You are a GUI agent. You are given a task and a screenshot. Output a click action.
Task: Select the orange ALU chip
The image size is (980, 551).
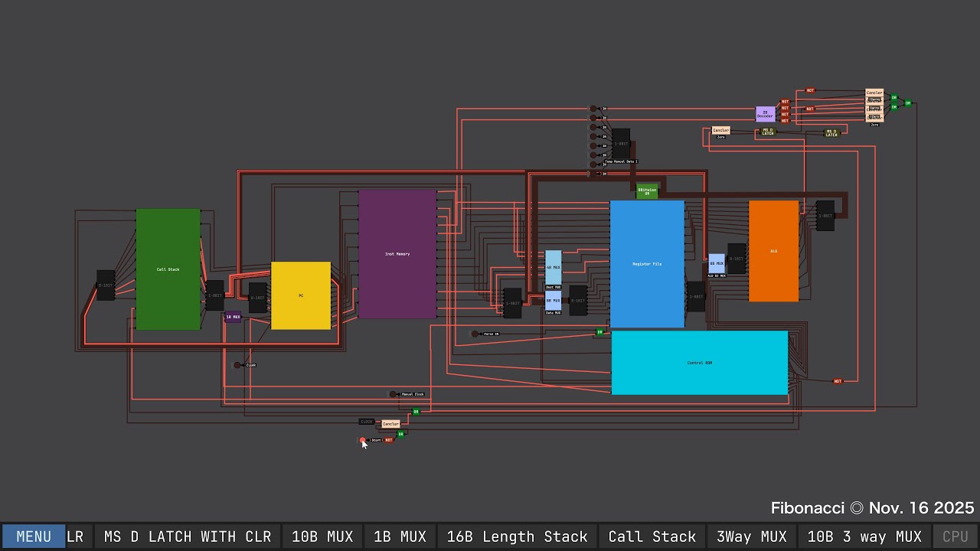[x=773, y=251]
